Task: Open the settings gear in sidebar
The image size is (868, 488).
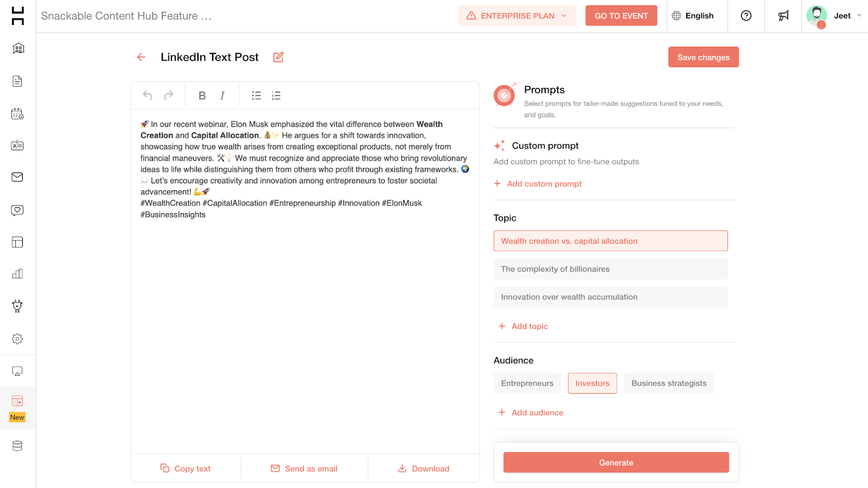Action: tap(17, 339)
